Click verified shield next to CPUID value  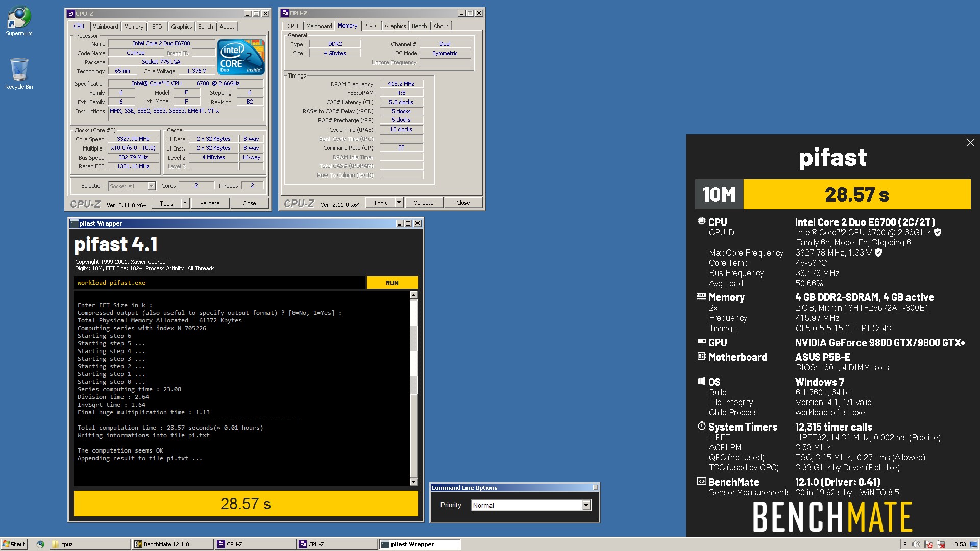tap(938, 232)
